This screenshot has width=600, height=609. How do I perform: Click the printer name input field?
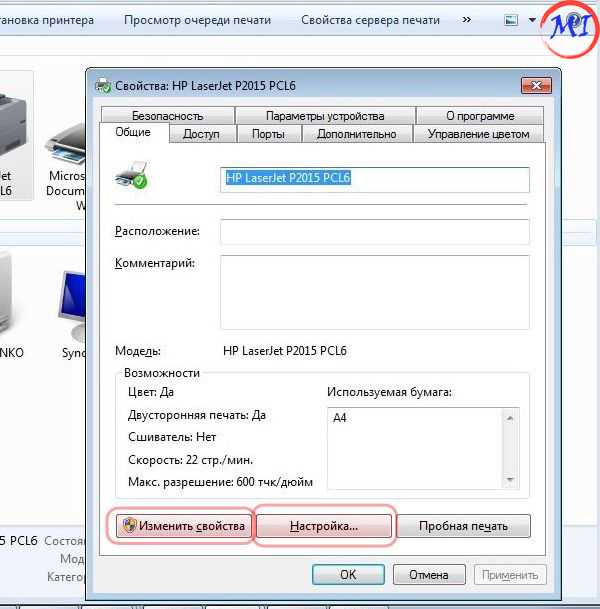coord(375,179)
